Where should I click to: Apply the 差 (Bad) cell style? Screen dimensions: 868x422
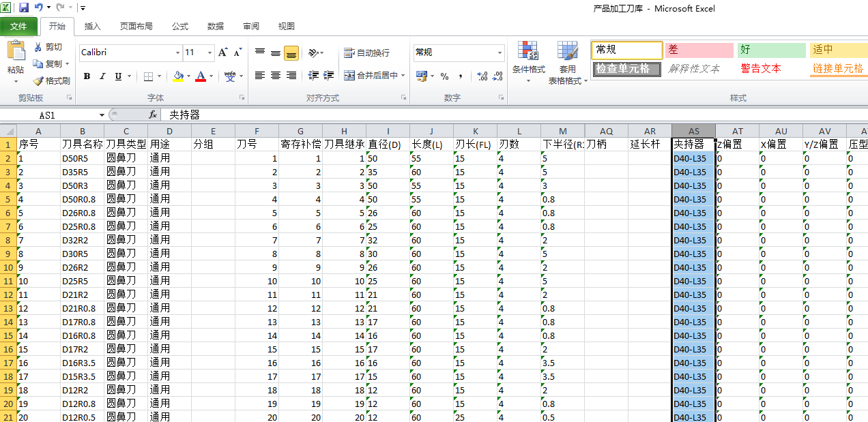(699, 50)
